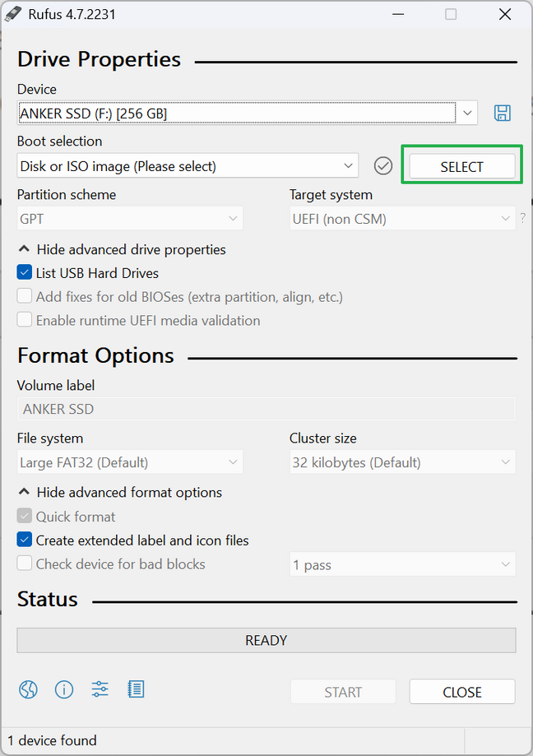
Task: Show the Rufus log panel icon
Action: (x=136, y=689)
